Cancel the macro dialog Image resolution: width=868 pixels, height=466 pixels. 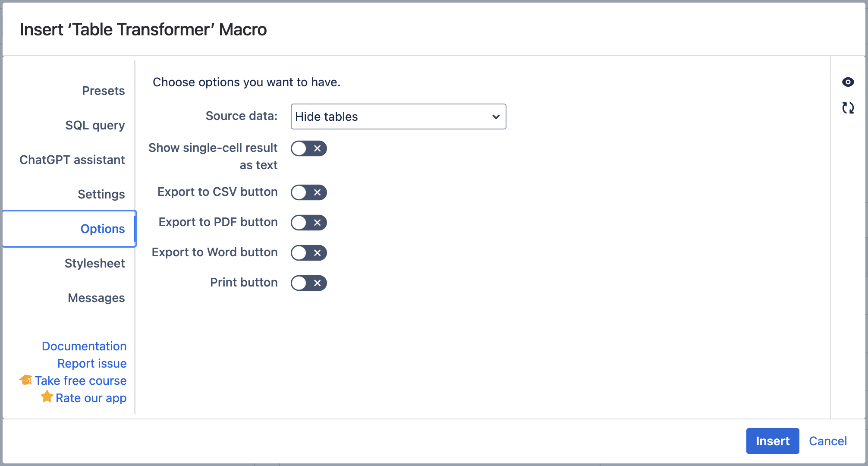[x=827, y=441]
